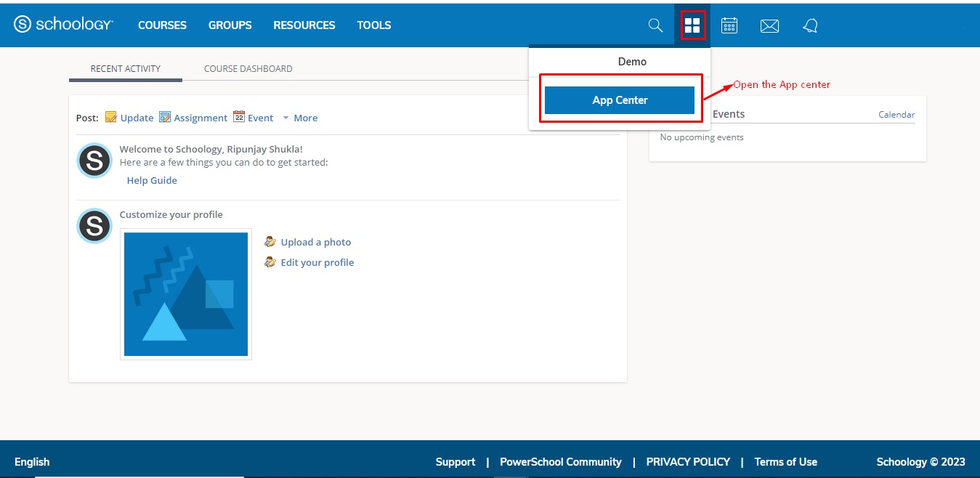Switch to the COURSE DASHBOARD tab
The image size is (980, 478).
(x=248, y=68)
